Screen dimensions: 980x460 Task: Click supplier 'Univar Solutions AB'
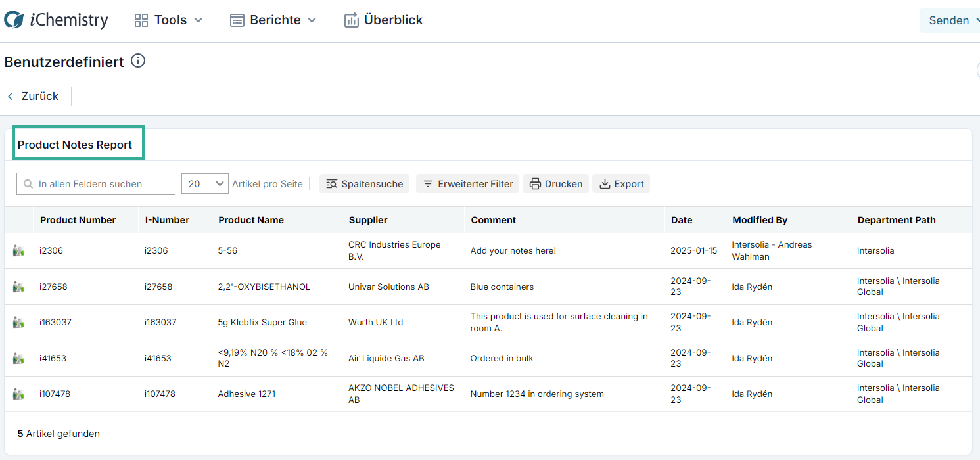tap(388, 287)
